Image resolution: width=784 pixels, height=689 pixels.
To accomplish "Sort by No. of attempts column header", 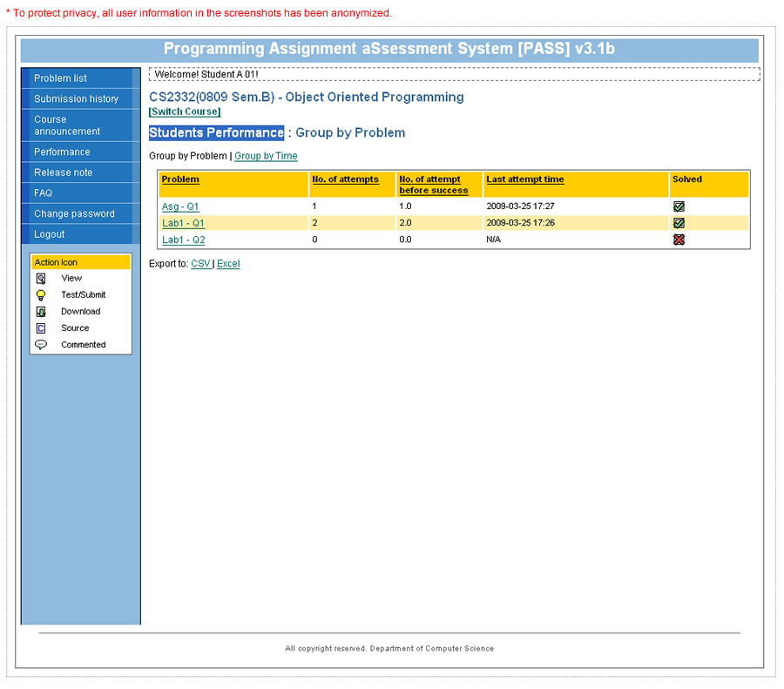I will coord(345,179).
